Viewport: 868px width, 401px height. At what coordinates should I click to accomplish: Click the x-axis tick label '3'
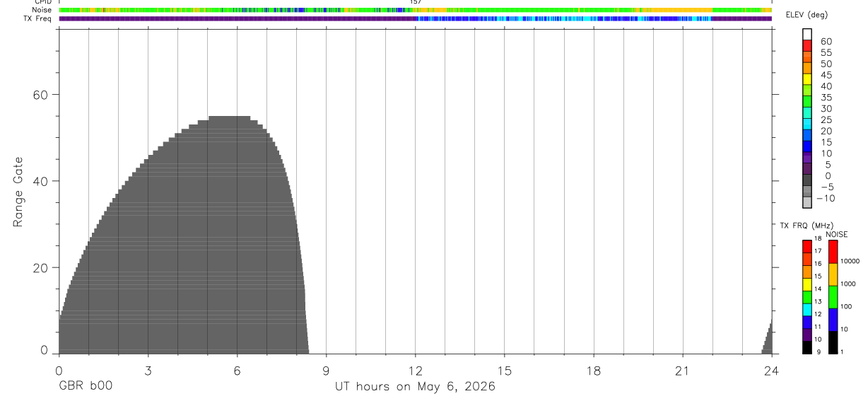point(148,371)
